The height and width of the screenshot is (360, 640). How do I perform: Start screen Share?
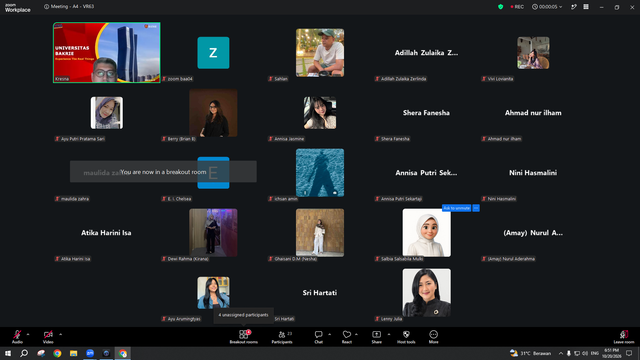(376, 337)
